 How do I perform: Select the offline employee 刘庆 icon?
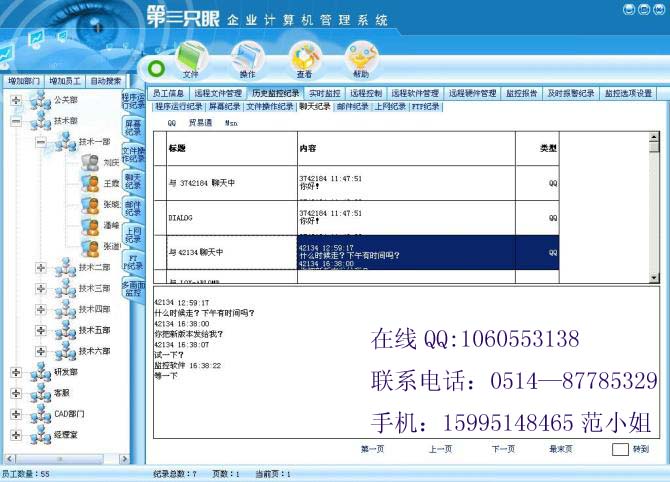point(90,162)
